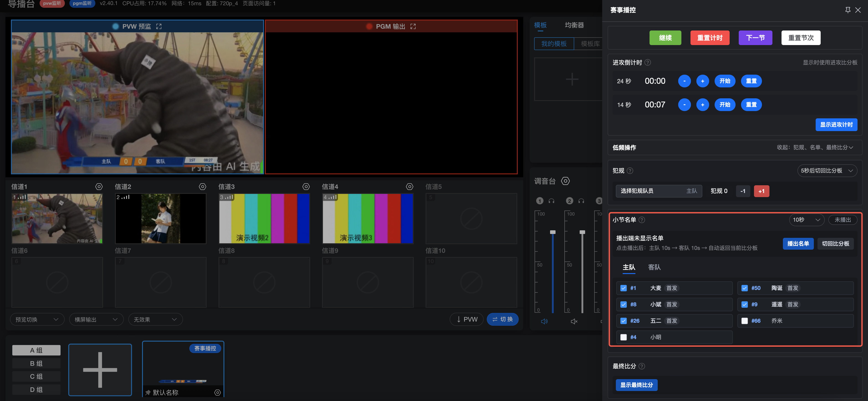Screen dimensions: 868x401
Task: Uncheck player #26 五二
Action: tap(623, 321)
